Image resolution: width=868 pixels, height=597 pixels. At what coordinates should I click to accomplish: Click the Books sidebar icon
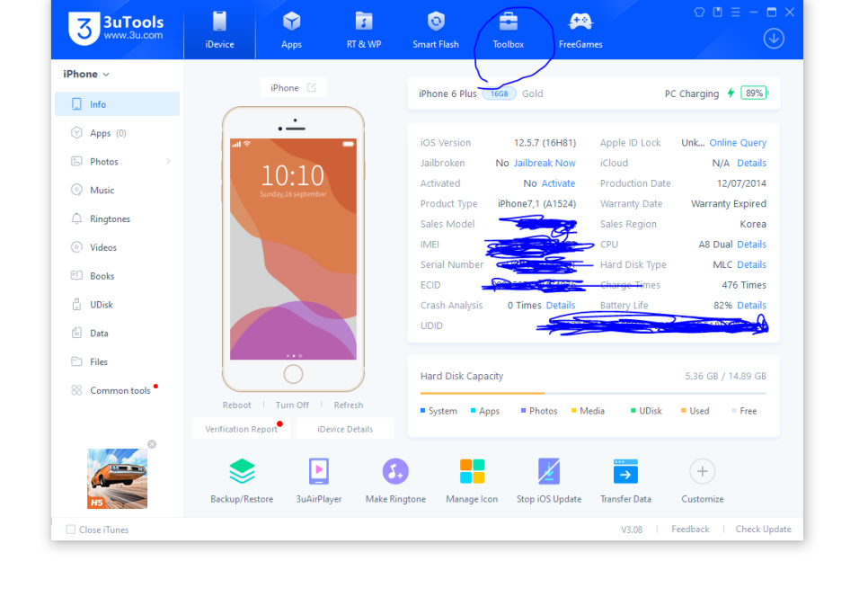click(76, 276)
